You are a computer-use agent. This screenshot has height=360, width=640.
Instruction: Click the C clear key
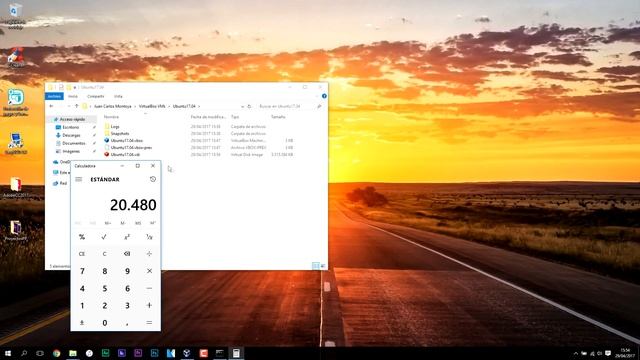point(104,253)
